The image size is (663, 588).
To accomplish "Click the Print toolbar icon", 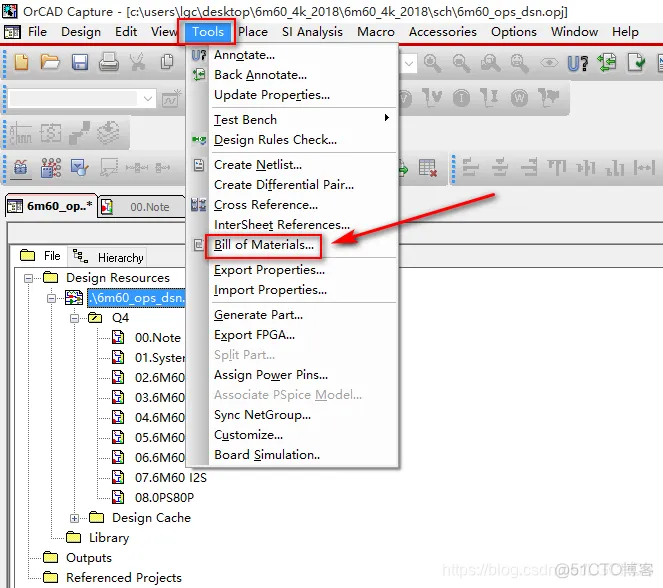I will coord(109,63).
